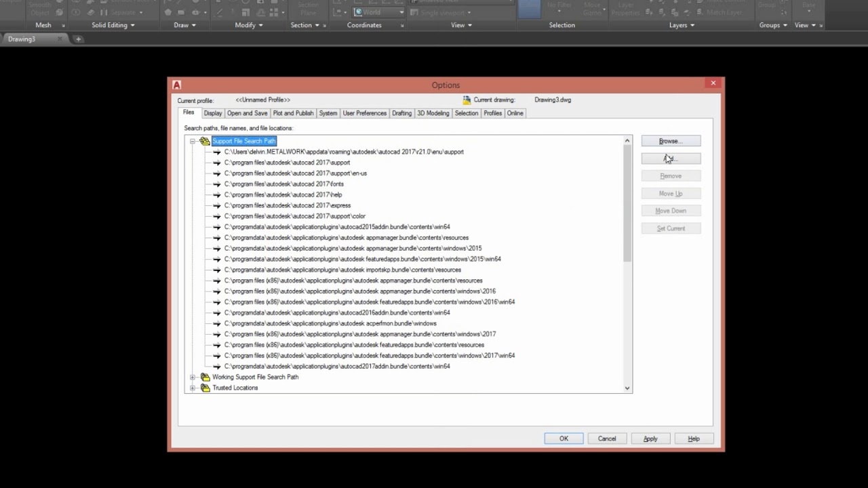868x488 pixels.
Task: Expand the Modify ribbon panel
Action: click(249, 25)
